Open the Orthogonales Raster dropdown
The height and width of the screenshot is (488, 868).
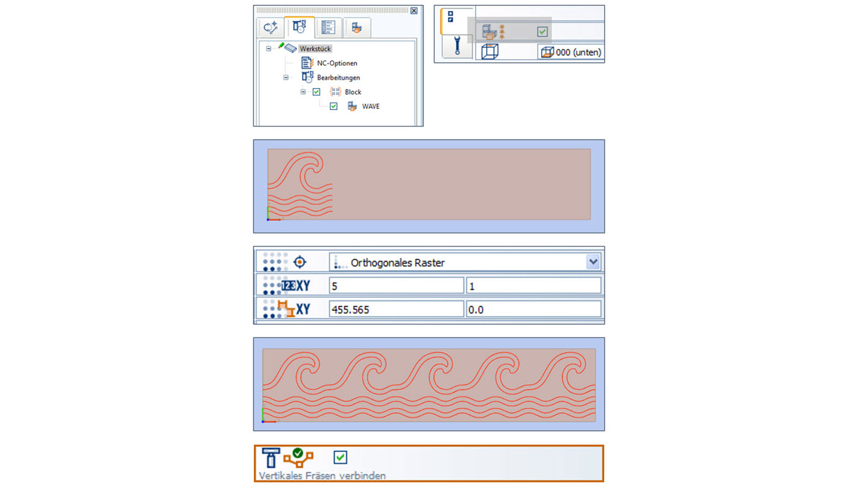pos(593,262)
